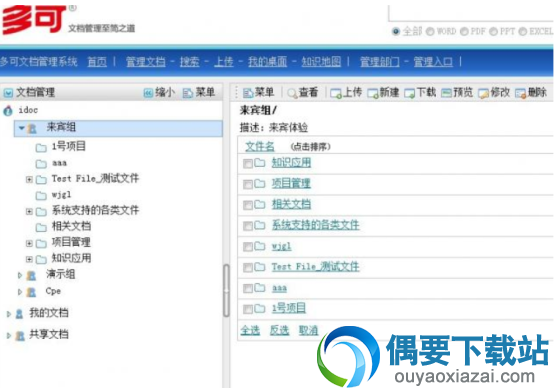Image resolution: width=560 pixels, height=388 pixels.
Task: Check the box for Test File_测试文件 in list
Action: pos(248,267)
